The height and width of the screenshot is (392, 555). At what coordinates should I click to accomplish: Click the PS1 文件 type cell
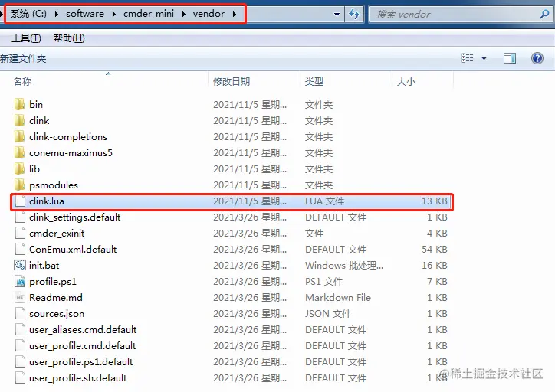[x=323, y=282]
